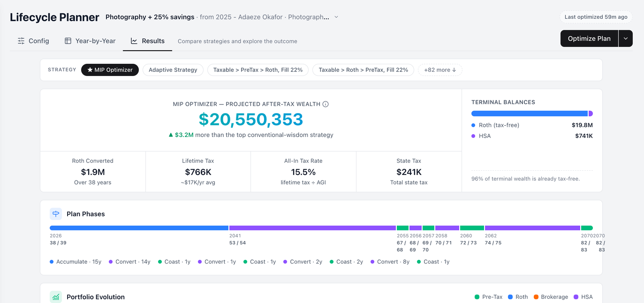Viewport: 644px width, 303px height.
Task: Click the Roth Converted $1.9M stat
Action: point(93,172)
